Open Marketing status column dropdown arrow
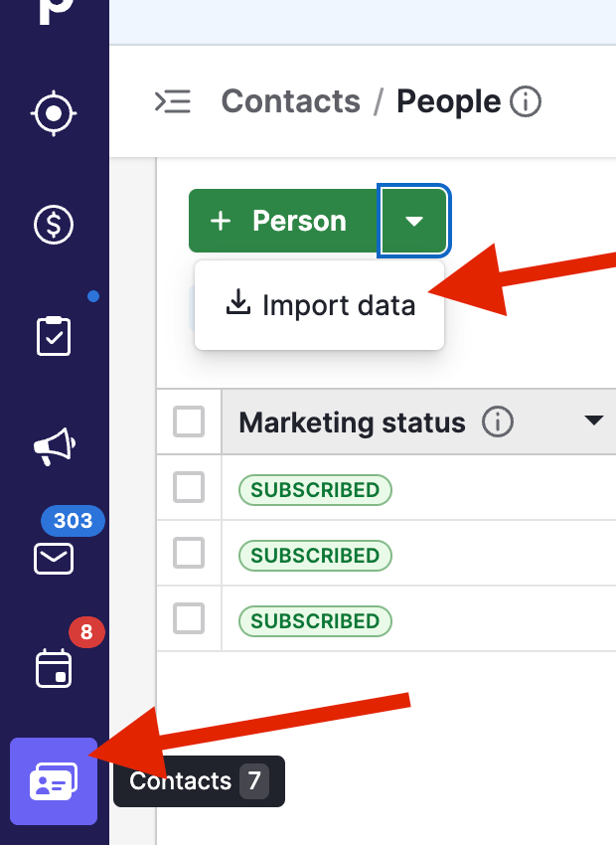616x845 pixels. [x=593, y=421]
